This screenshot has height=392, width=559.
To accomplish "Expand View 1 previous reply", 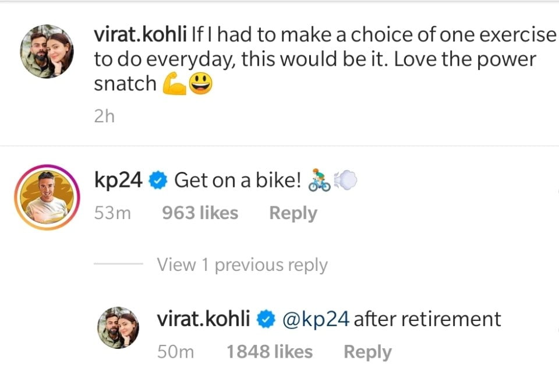I will tap(242, 265).
